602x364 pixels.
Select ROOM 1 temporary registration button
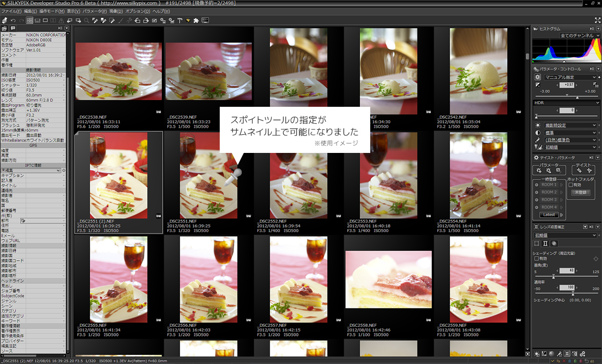tap(549, 185)
